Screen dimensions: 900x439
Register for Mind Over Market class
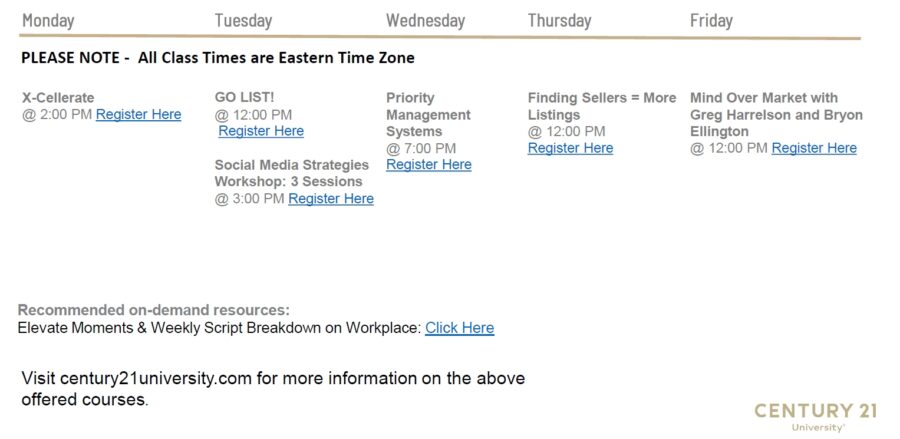tap(814, 149)
